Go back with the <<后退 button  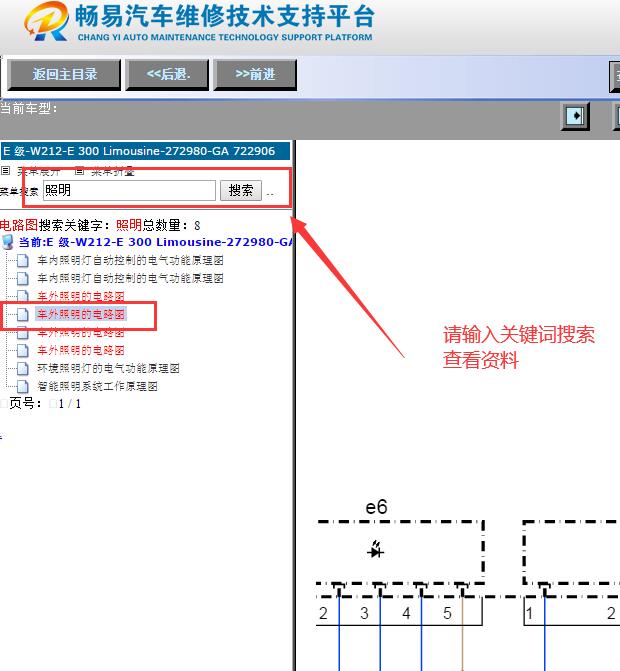click(167, 75)
